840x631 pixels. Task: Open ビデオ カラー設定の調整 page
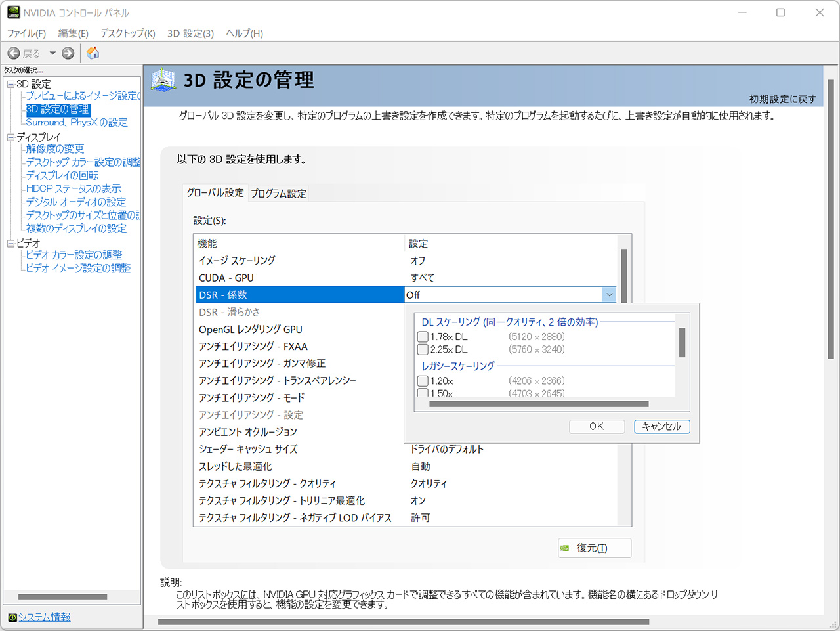tap(74, 255)
